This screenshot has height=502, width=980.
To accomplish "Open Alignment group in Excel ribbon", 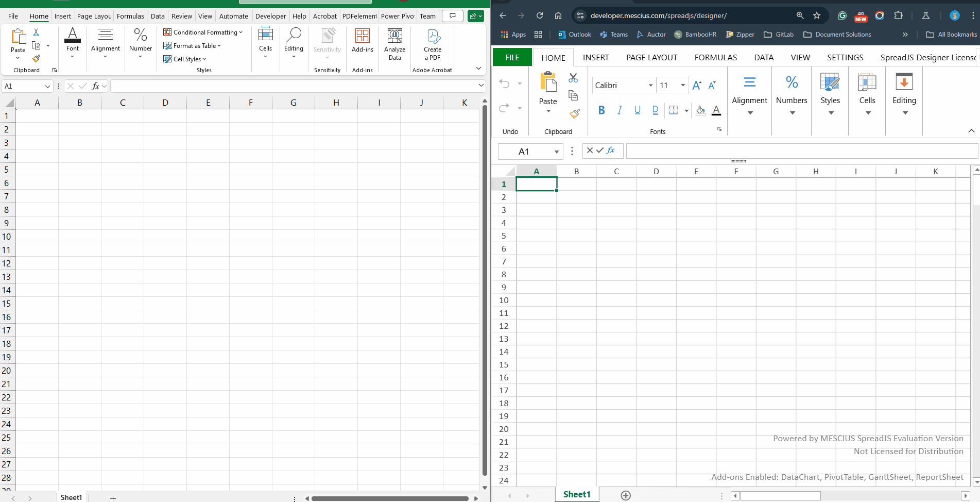I will pos(106,43).
